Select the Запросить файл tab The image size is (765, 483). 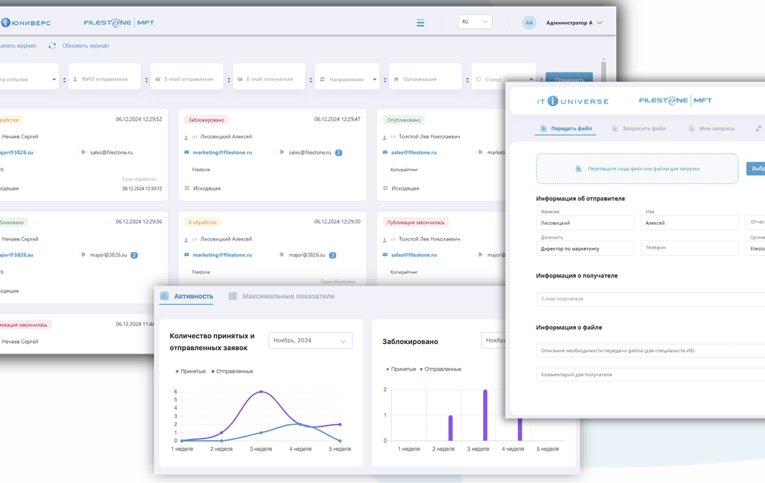(639, 128)
